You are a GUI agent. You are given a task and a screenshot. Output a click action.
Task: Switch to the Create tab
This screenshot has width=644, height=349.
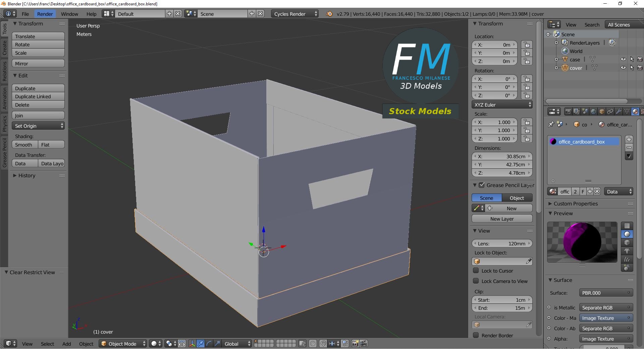coord(4,48)
